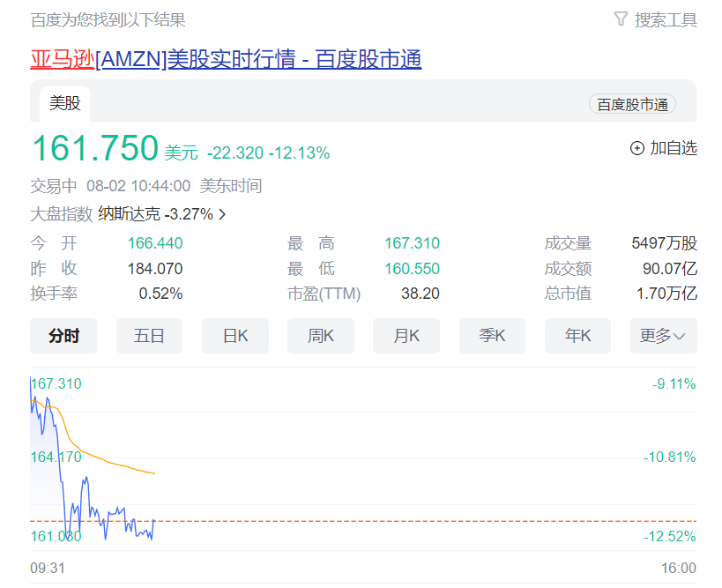Click the chart axis label 161.030
722x588 pixels.
(x=56, y=536)
